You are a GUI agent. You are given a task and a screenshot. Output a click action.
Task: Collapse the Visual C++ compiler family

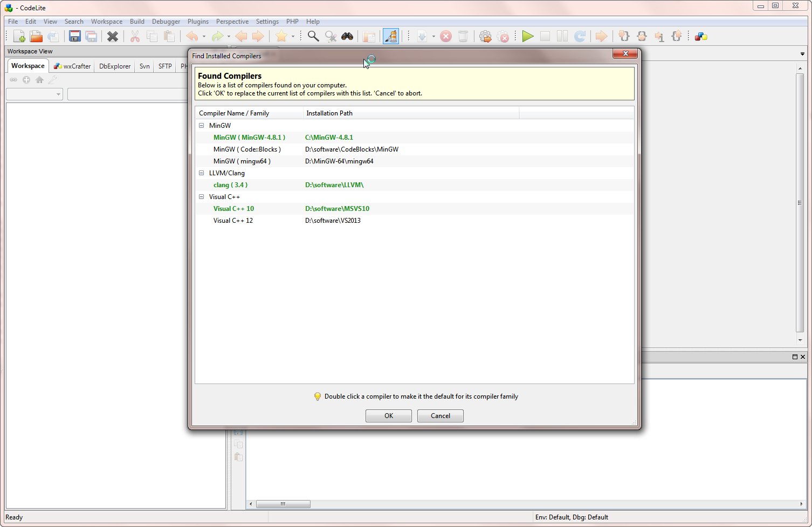(202, 197)
